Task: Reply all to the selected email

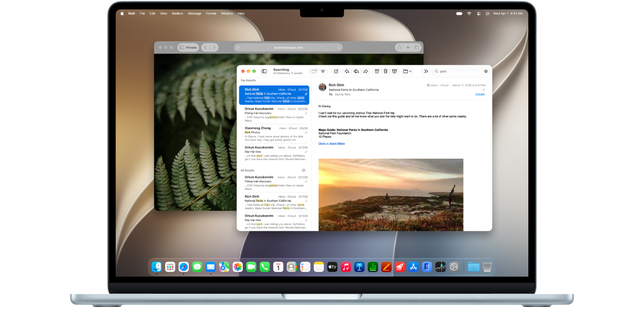Action: 356,71
